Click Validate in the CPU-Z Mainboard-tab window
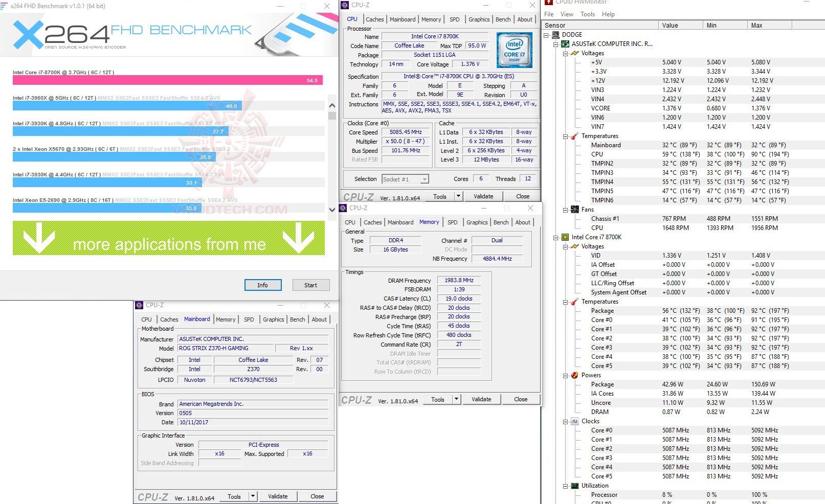The image size is (825, 504). 278,496
